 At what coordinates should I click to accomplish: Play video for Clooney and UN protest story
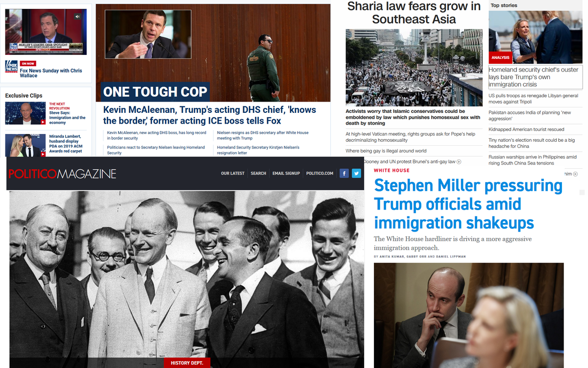459,161
